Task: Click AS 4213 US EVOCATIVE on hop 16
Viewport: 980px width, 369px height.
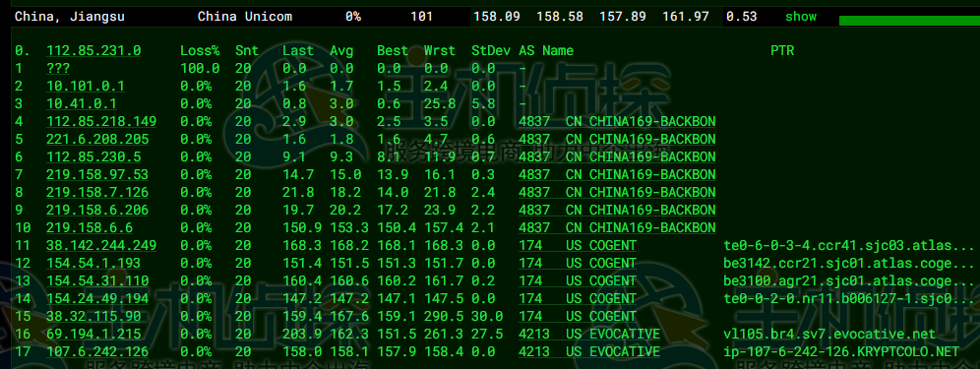Action: click(588, 335)
